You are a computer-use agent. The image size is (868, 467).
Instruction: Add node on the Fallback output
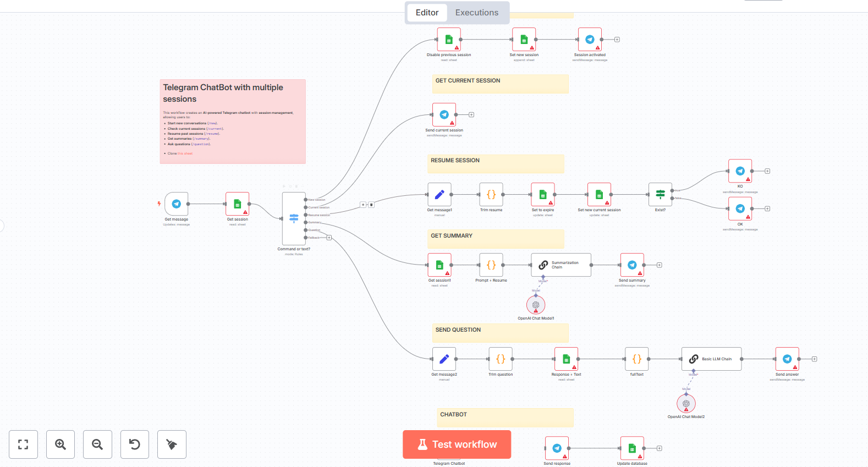[329, 238]
